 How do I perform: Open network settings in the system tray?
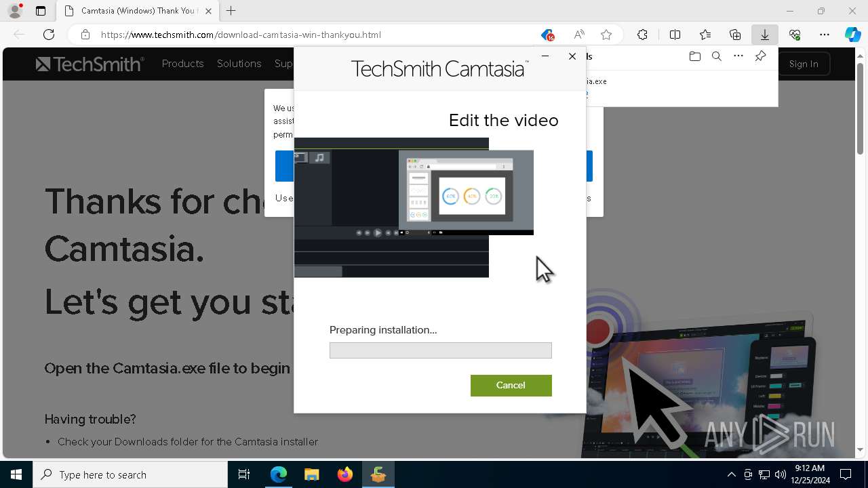click(x=764, y=474)
